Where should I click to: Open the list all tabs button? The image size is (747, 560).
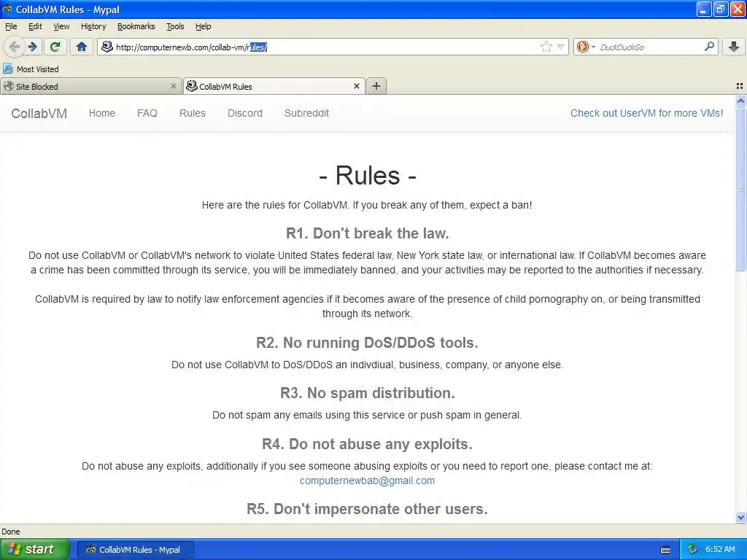point(740,86)
